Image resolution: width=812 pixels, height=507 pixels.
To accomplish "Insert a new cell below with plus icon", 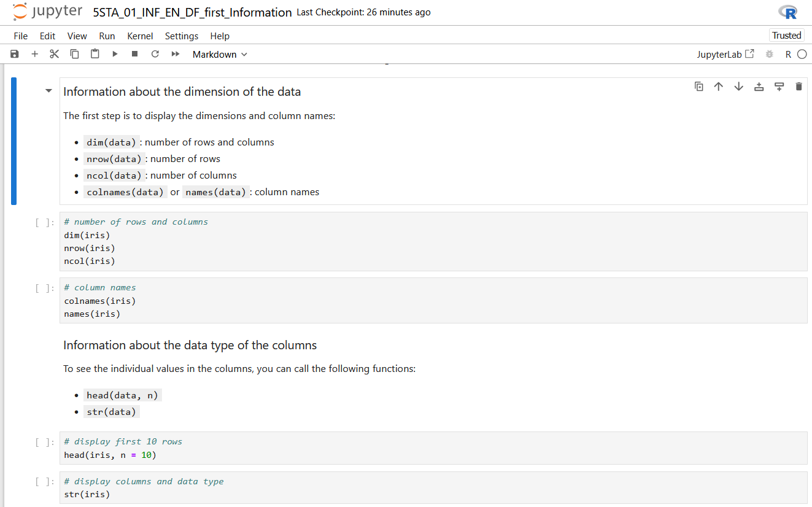I will pos(35,54).
